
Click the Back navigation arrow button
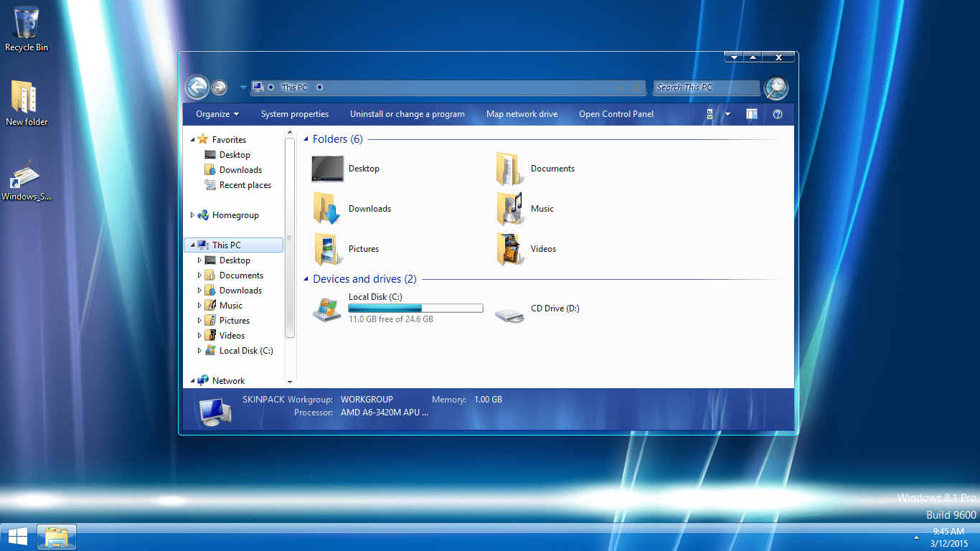197,88
